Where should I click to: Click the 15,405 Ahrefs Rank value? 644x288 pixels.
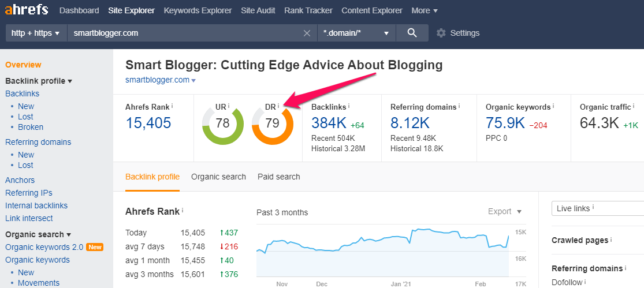pyautogui.click(x=148, y=123)
